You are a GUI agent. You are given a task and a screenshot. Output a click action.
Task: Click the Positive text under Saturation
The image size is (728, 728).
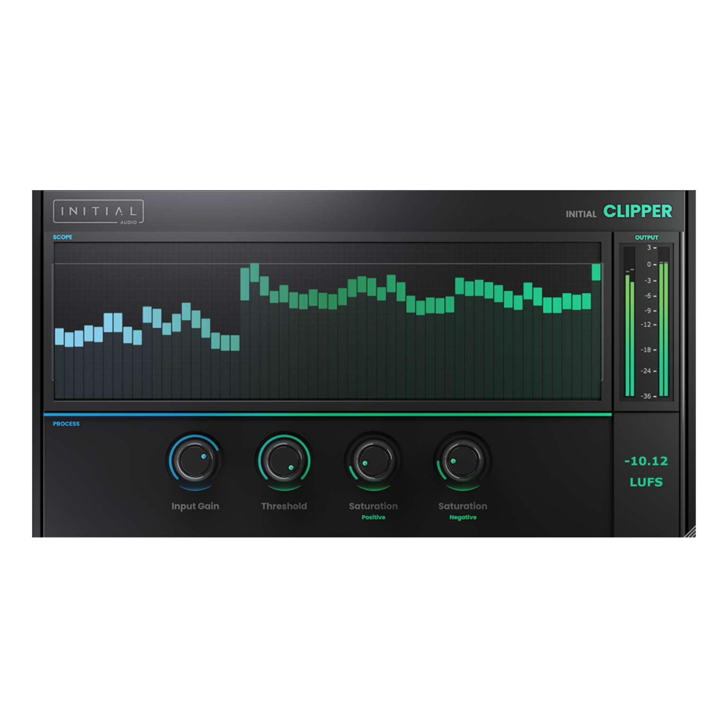click(x=373, y=517)
